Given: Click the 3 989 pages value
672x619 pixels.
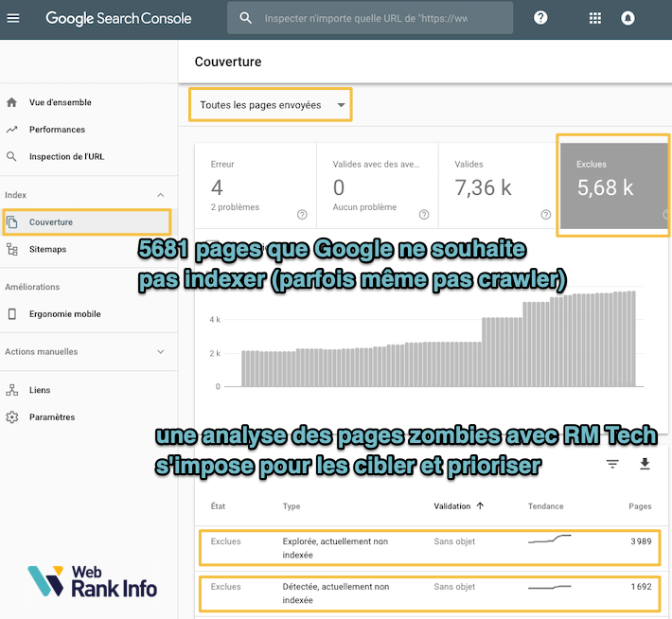Looking at the screenshot, I should coord(641,541).
